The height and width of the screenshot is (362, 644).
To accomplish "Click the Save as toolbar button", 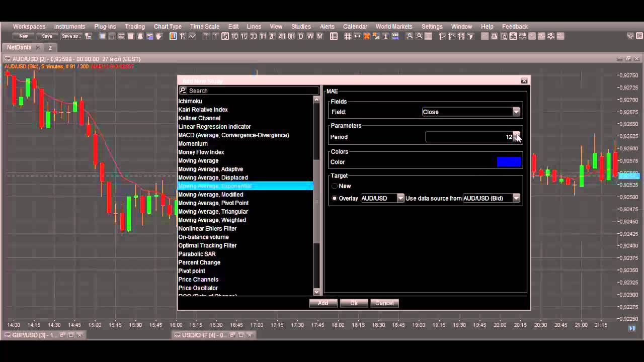I will tap(71, 36).
